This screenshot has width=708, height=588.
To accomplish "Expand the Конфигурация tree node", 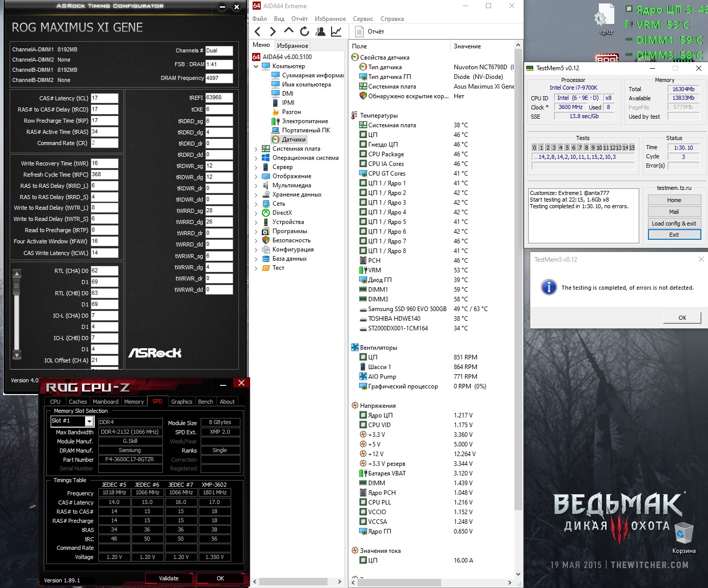I will pos(256,249).
